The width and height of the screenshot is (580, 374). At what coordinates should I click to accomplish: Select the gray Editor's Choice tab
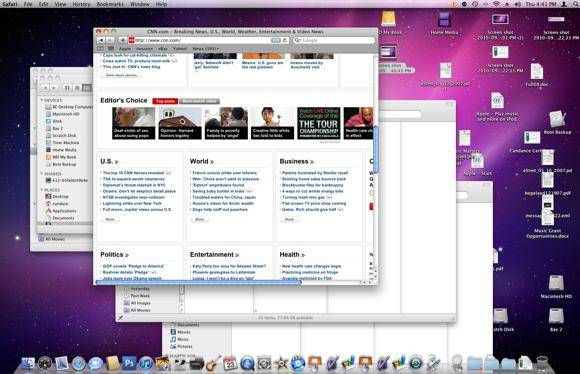[200, 101]
